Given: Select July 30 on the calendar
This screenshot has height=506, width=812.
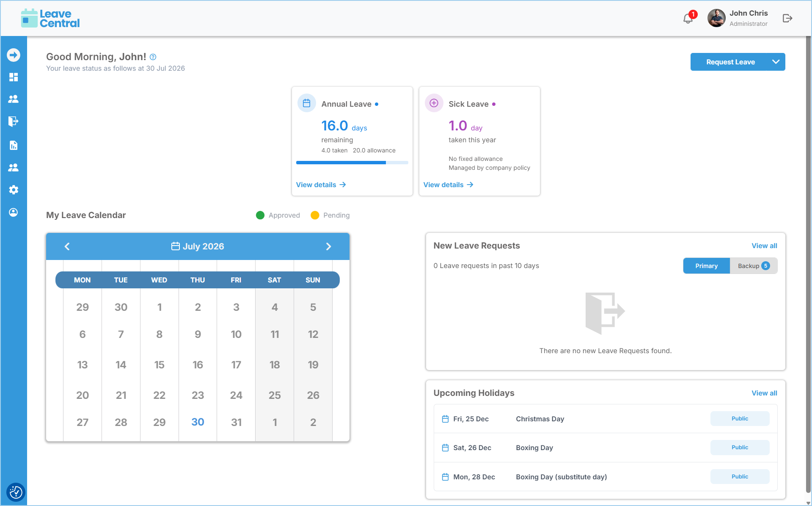Looking at the screenshot, I should [x=198, y=422].
